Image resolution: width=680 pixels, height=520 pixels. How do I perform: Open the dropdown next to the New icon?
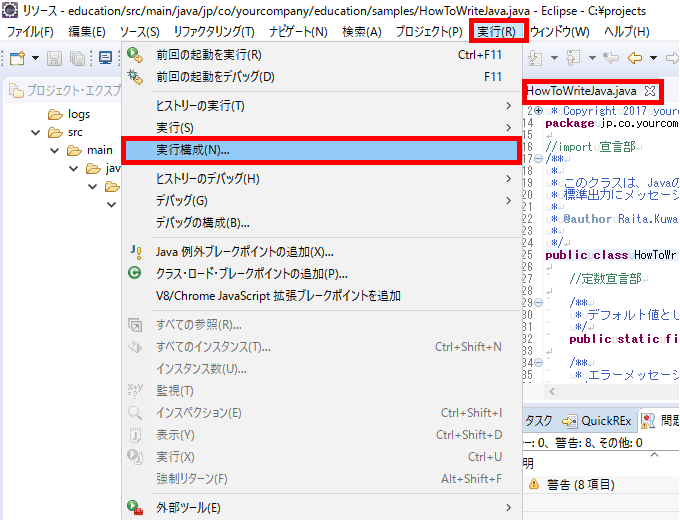pos(33,59)
